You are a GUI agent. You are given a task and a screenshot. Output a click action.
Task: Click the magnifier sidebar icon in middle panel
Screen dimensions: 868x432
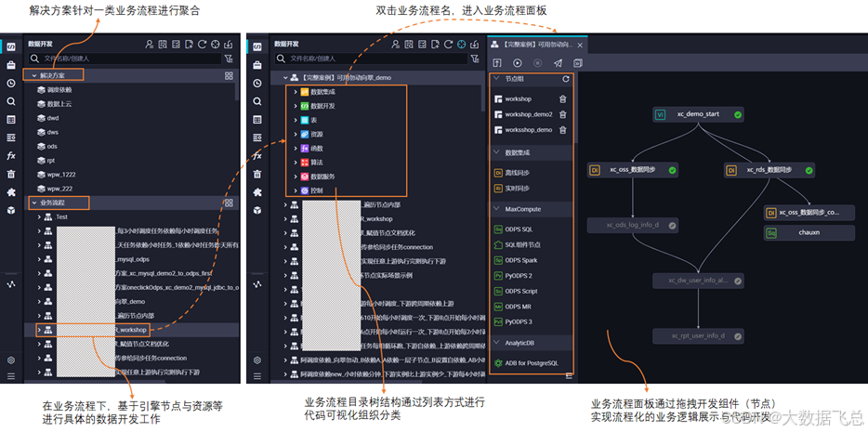point(257,102)
